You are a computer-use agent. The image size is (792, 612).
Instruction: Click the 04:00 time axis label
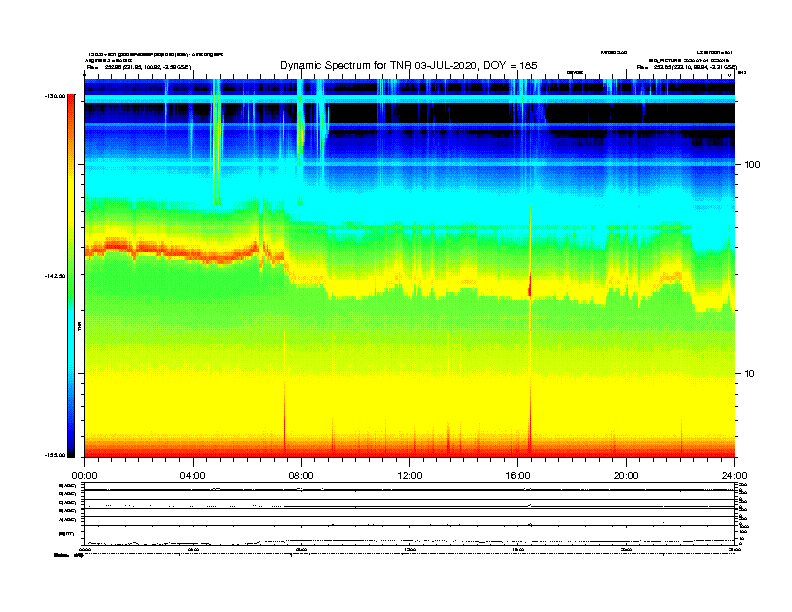tap(192, 476)
